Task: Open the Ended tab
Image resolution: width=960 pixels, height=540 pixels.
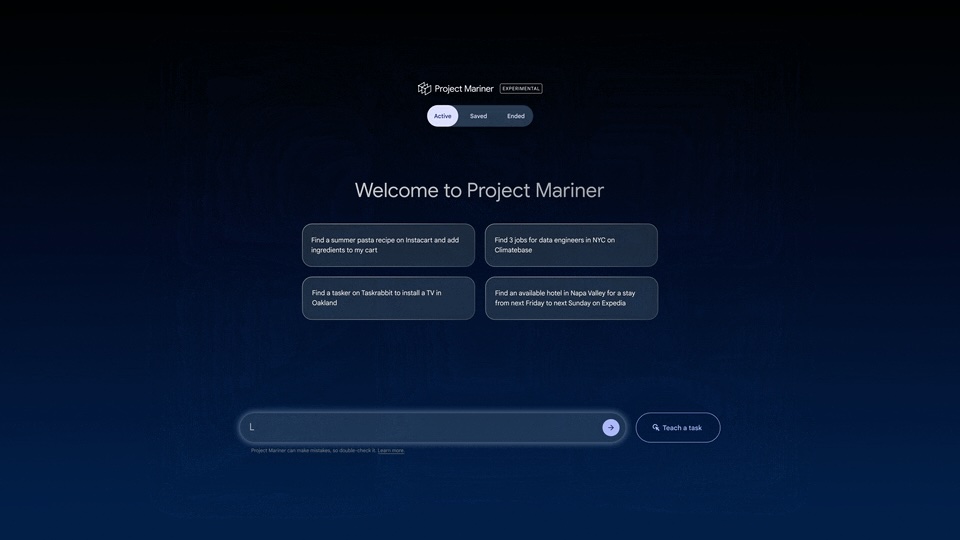Action: 515,116
